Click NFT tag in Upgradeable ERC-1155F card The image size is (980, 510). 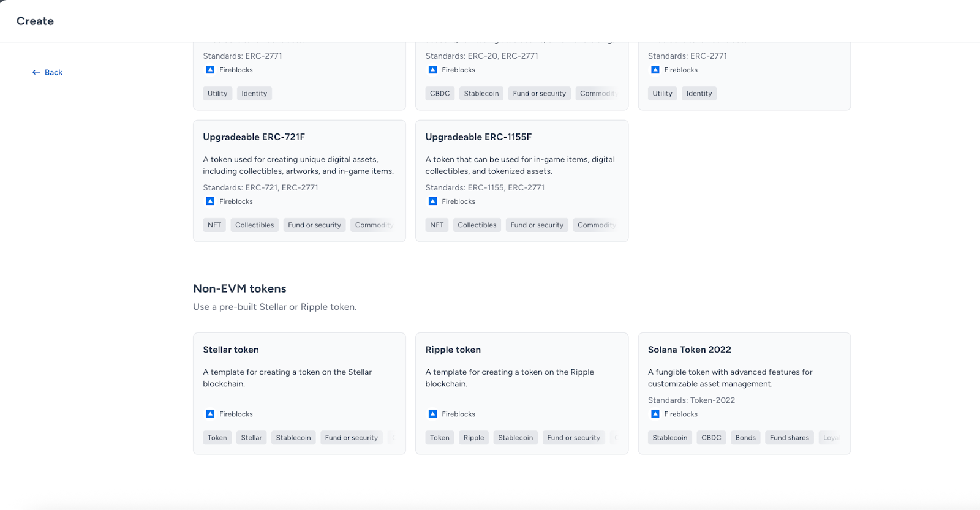(437, 225)
